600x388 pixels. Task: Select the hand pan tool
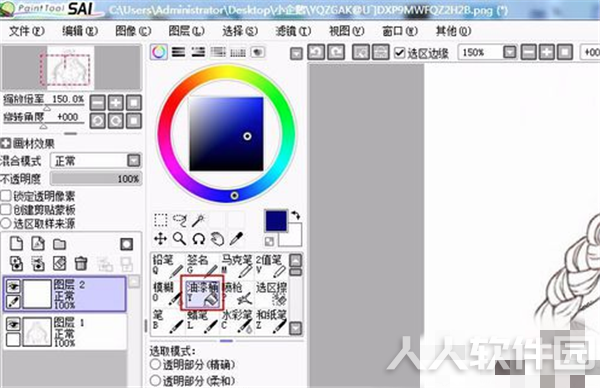coord(217,239)
